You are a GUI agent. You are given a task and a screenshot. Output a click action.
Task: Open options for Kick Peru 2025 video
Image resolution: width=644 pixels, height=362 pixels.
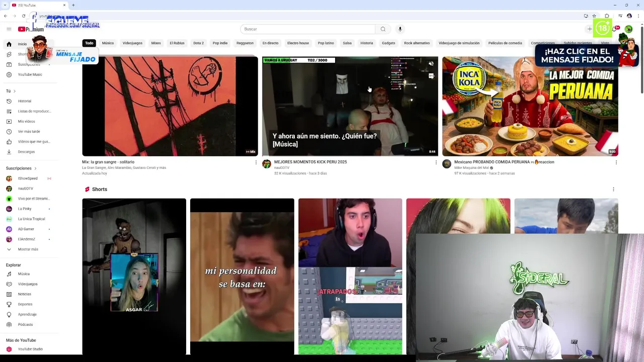(x=436, y=162)
